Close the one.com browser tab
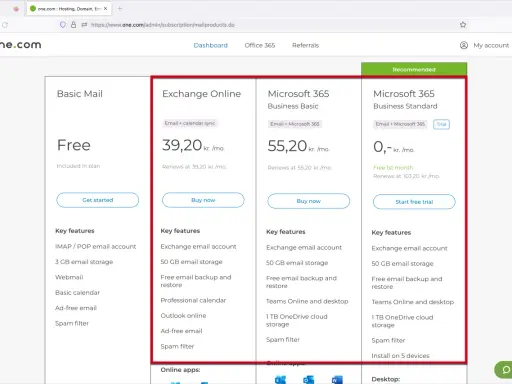The image size is (512, 384). [105, 9]
